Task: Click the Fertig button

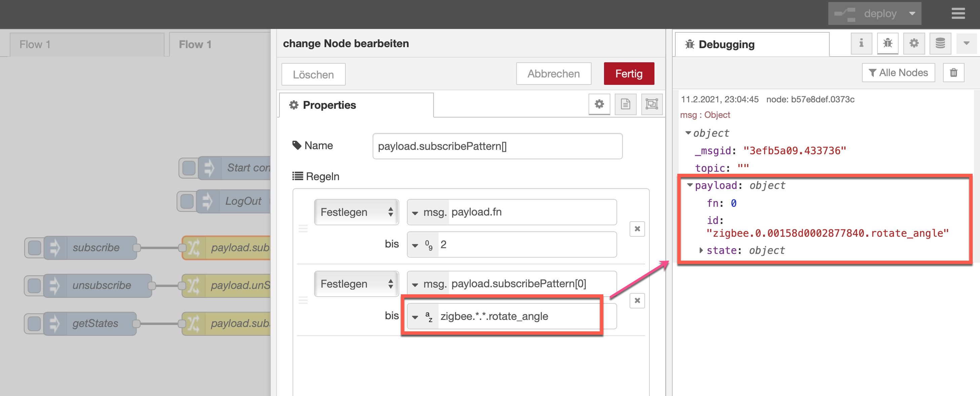Action: click(x=629, y=73)
